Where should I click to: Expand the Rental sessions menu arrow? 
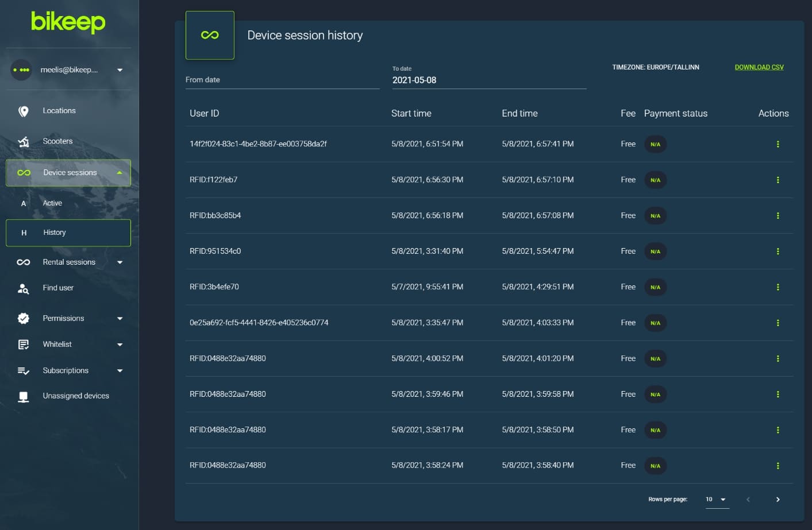pyautogui.click(x=120, y=262)
